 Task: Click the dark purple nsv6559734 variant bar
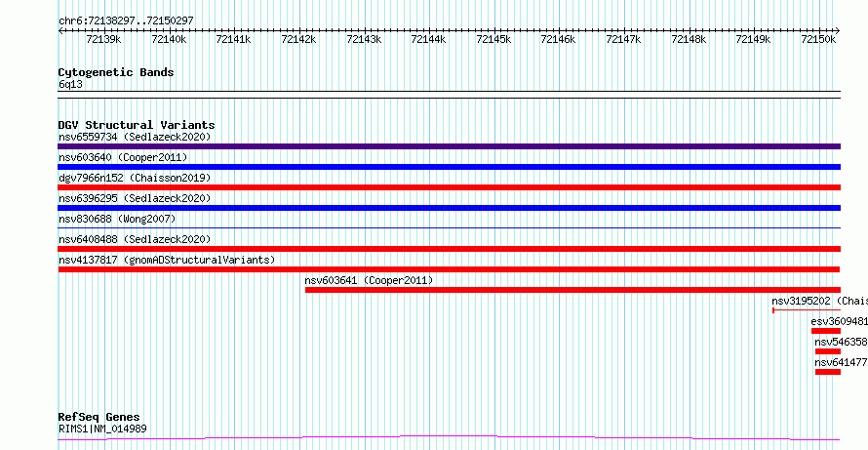coord(449,146)
